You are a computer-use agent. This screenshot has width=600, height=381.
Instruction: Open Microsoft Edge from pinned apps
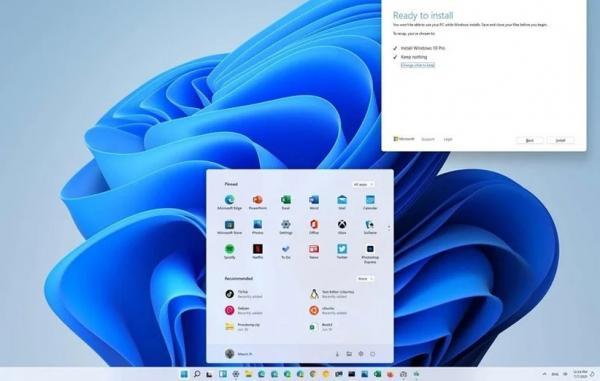pyautogui.click(x=229, y=202)
